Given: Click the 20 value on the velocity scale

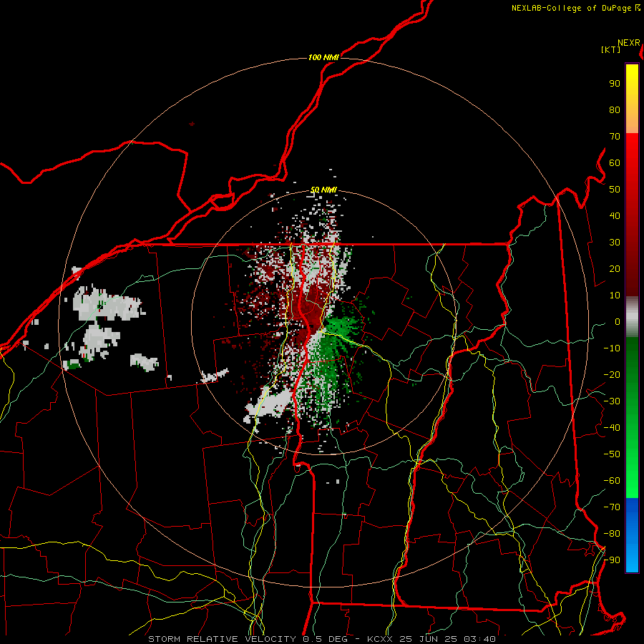Looking at the screenshot, I should (615, 269).
